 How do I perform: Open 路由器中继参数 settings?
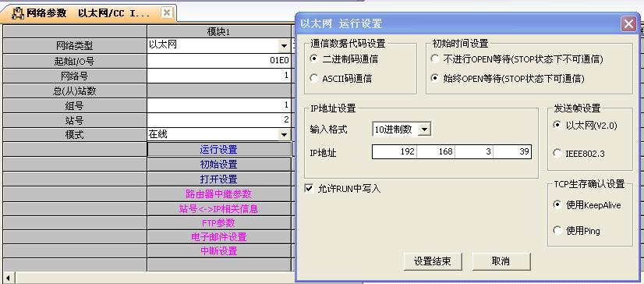point(218,194)
